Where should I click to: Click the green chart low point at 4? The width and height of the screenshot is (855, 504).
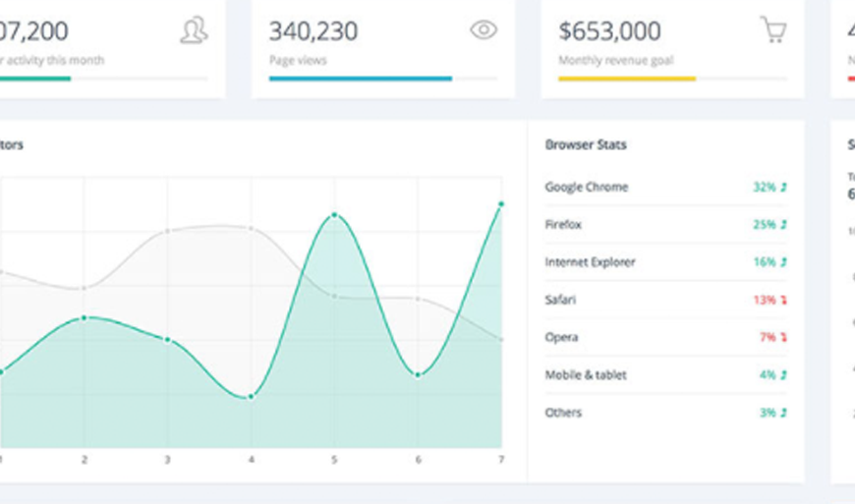click(x=251, y=397)
